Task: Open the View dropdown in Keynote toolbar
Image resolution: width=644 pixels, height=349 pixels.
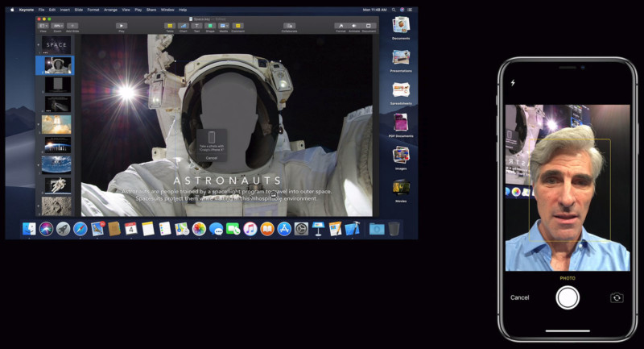Action: click(x=43, y=26)
